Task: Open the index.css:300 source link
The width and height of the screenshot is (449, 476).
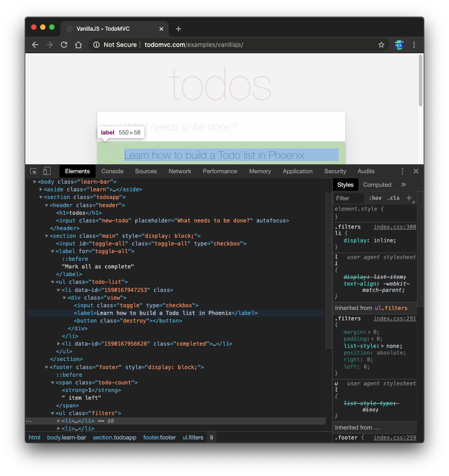Action: tap(394, 227)
